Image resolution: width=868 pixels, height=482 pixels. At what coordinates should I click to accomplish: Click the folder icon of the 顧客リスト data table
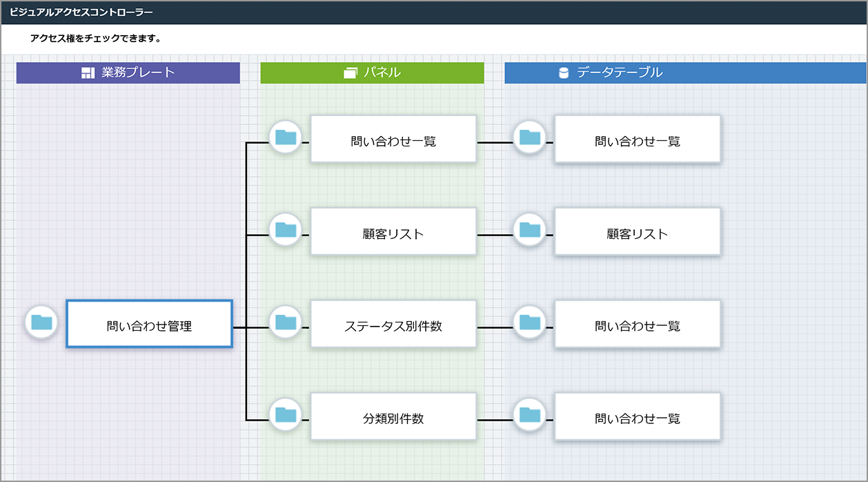(530, 231)
